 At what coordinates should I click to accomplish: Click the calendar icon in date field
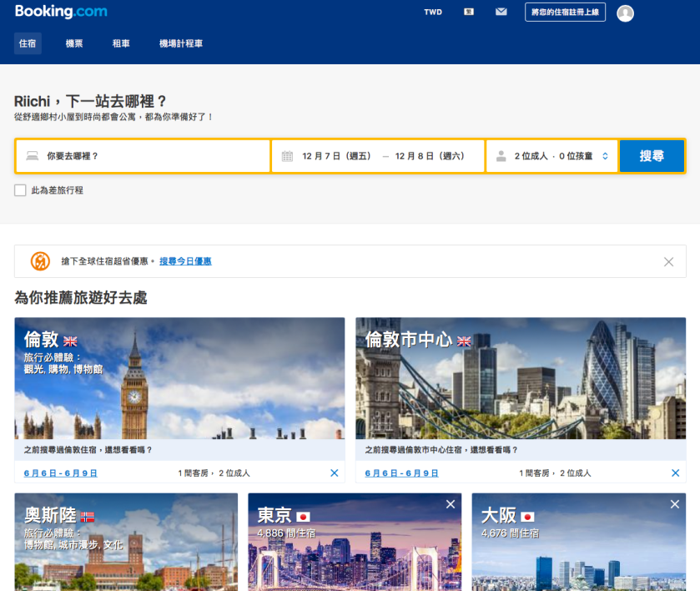(x=287, y=156)
